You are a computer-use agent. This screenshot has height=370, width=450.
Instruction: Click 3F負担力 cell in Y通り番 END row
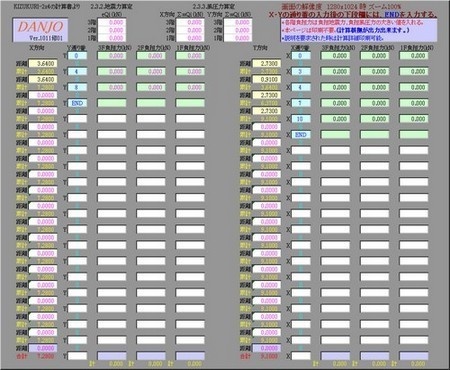pos(112,103)
